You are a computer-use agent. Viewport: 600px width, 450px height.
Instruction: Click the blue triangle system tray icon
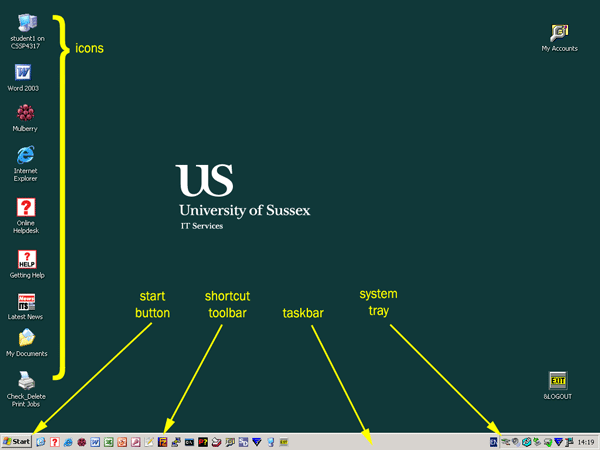pos(558,442)
